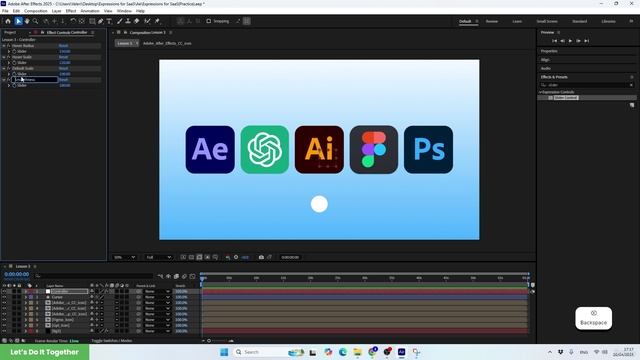
Task: Click the timeline current time 0:00:00:00
Action: (x=17, y=274)
